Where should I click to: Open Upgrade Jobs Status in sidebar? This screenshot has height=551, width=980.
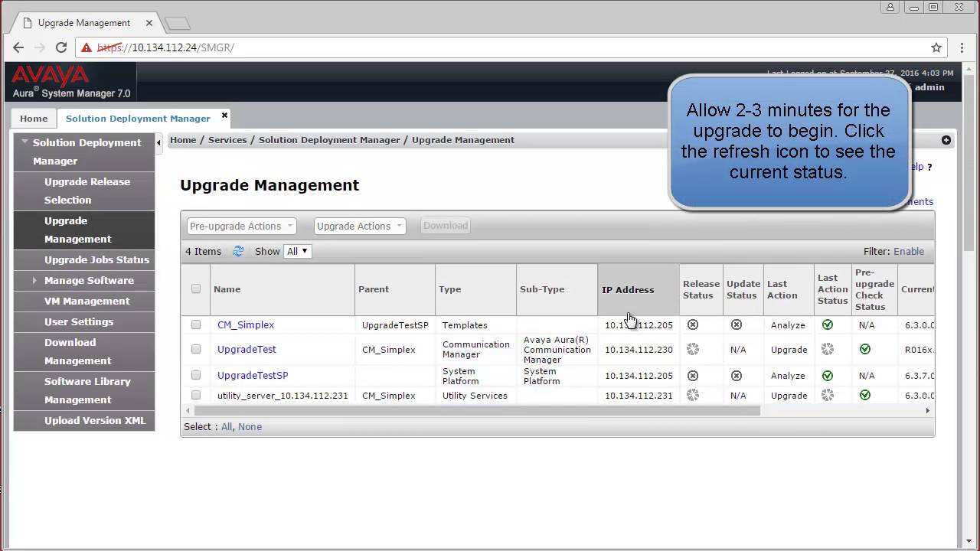[x=84, y=259]
